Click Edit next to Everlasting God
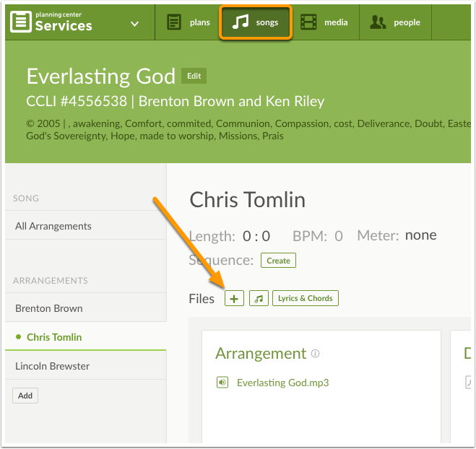This screenshot has height=449, width=476. (194, 76)
